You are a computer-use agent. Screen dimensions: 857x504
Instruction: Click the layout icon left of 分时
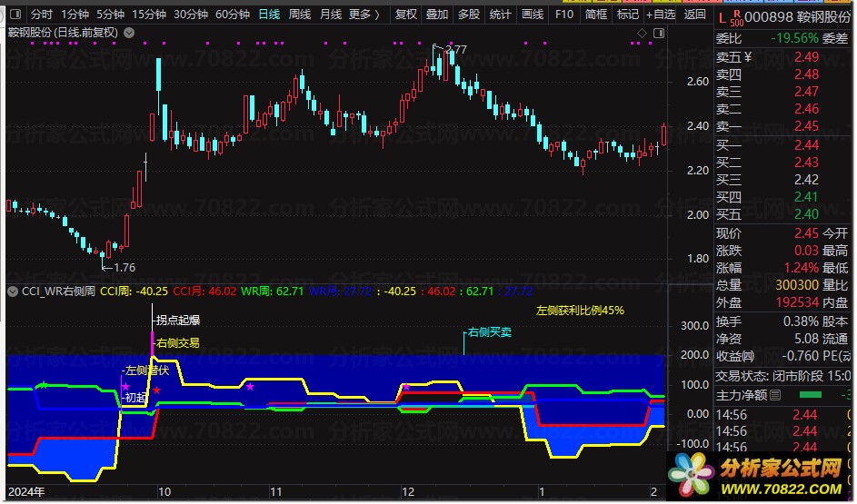pos(15,15)
